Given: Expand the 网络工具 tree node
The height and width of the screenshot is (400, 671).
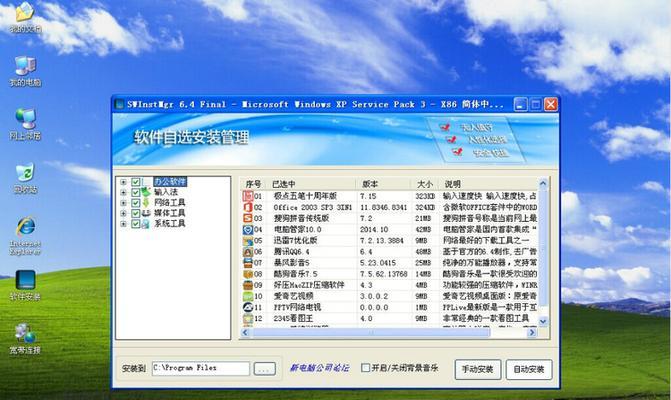Looking at the screenshot, I should tap(124, 202).
